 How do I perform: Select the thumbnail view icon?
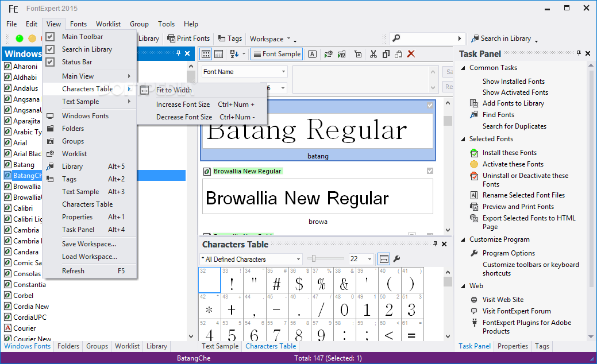[x=206, y=54]
